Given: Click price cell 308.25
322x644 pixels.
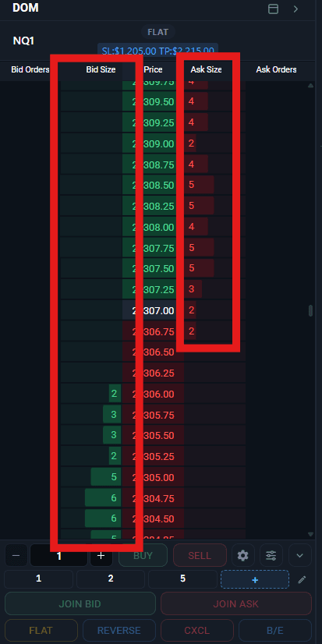Looking at the screenshot, I should [x=153, y=206].
